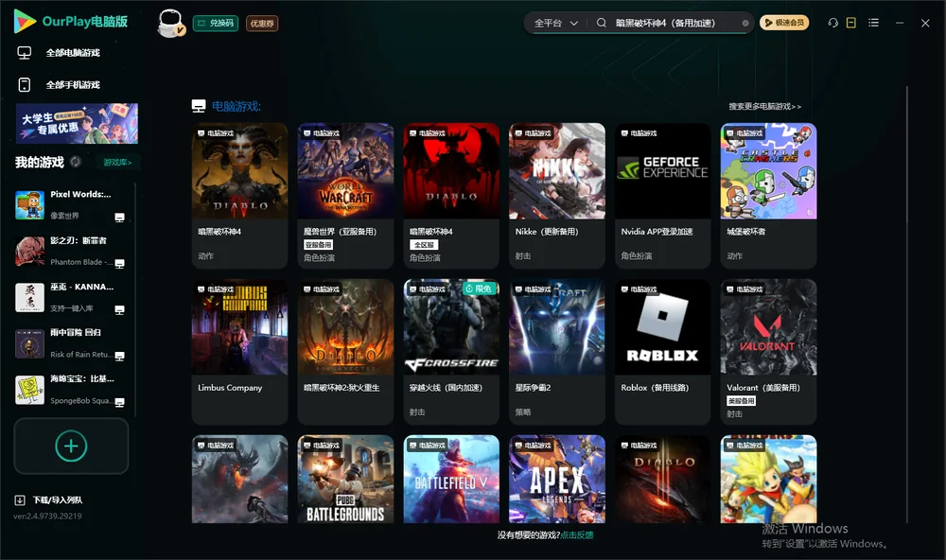
Task: Open 影之刃: 断罪者 in my games
Action: pos(69,251)
